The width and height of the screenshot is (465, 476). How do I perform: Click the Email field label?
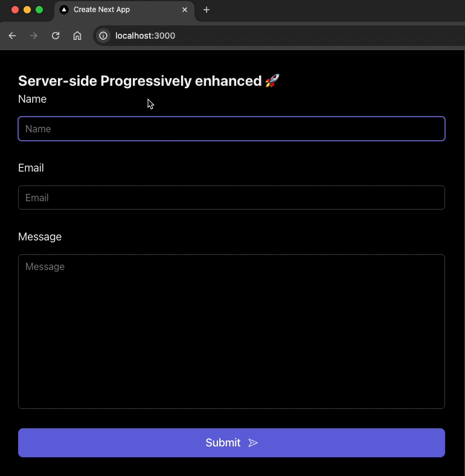coord(31,168)
